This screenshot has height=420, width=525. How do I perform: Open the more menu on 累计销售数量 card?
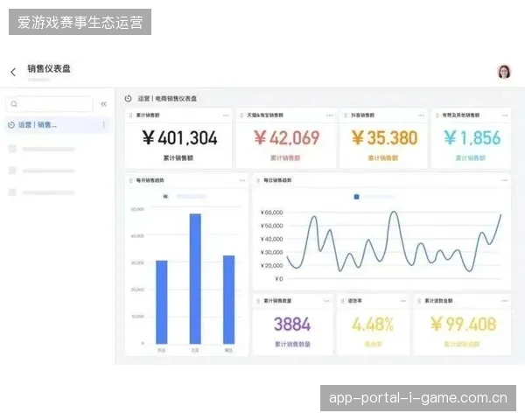[x=326, y=301]
